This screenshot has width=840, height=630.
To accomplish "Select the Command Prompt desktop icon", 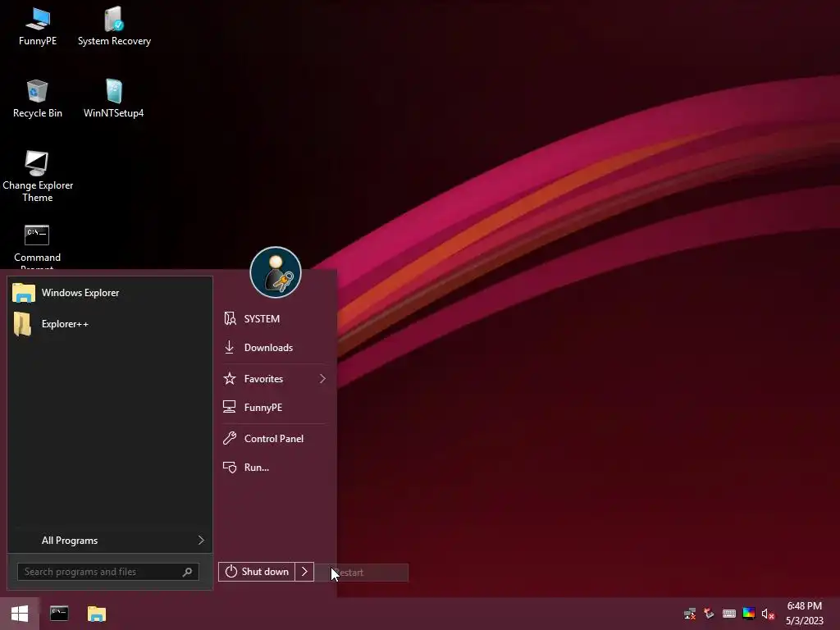I will point(37,246).
